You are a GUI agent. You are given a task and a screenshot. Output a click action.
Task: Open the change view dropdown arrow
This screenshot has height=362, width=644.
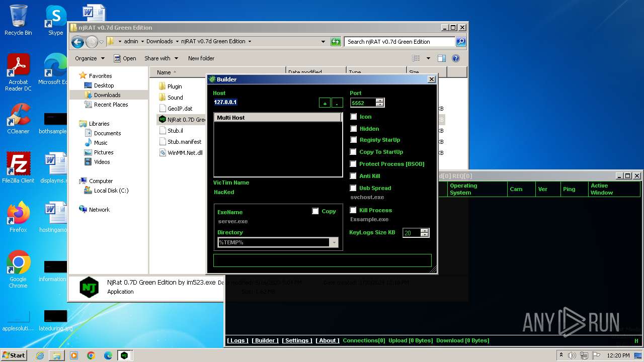[428, 58]
